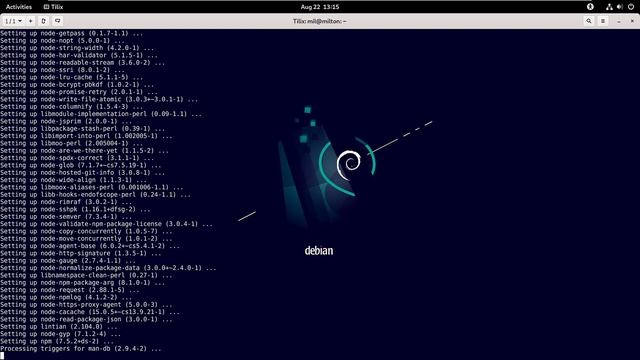Screen dimensions: 640x360
Task: Open the Tilix hamburger menu
Action: [603, 21]
